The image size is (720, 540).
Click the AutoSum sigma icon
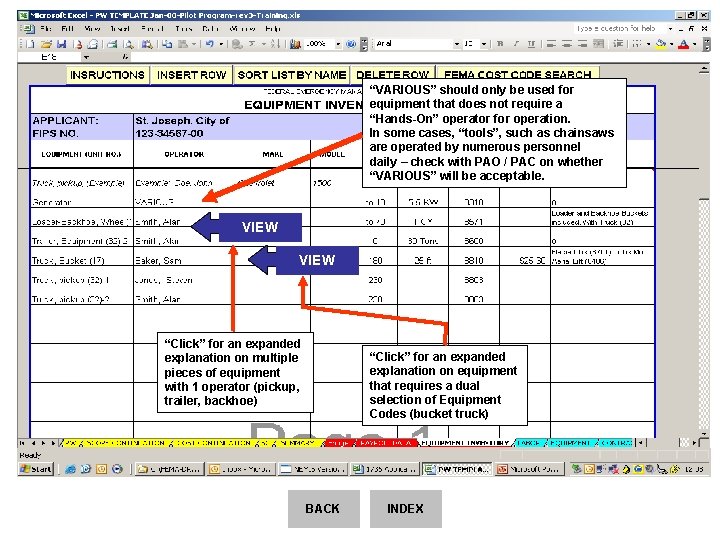pos(252,44)
